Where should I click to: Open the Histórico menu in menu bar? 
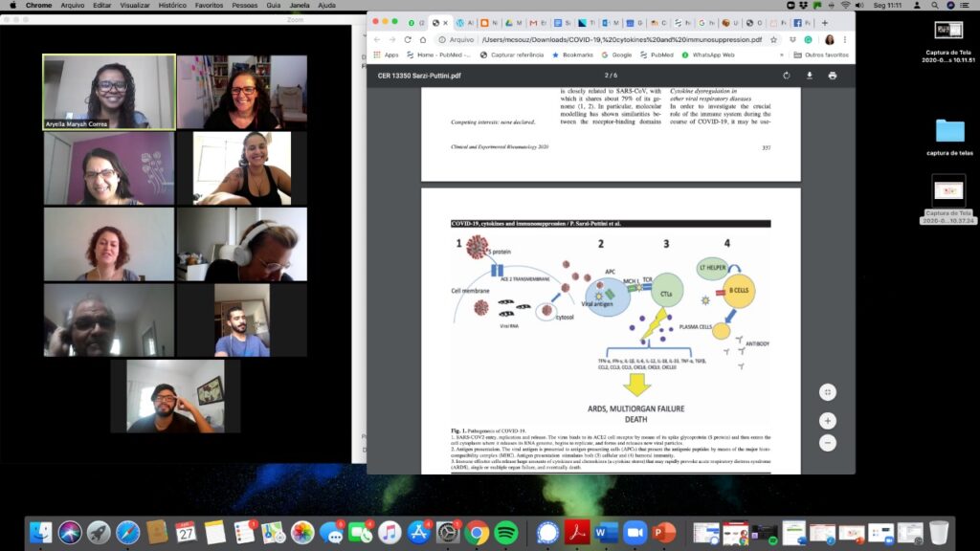coord(172,5)
